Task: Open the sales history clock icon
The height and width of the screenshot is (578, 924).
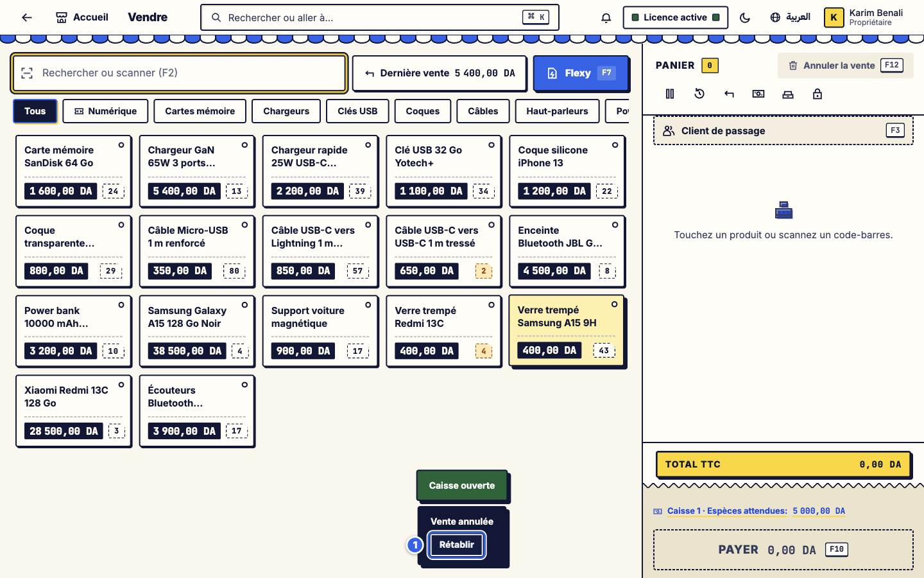Action: 699,94
